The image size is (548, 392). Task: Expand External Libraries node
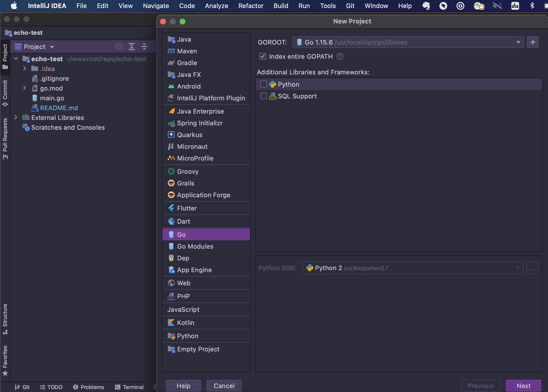pyautogui.click(x=16, y=117)
